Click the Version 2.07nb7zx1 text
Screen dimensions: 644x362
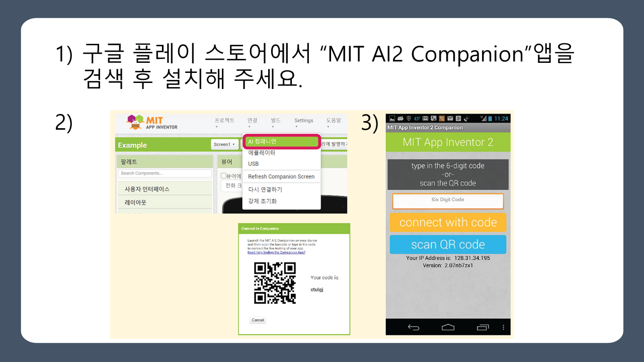pos(448,265)
